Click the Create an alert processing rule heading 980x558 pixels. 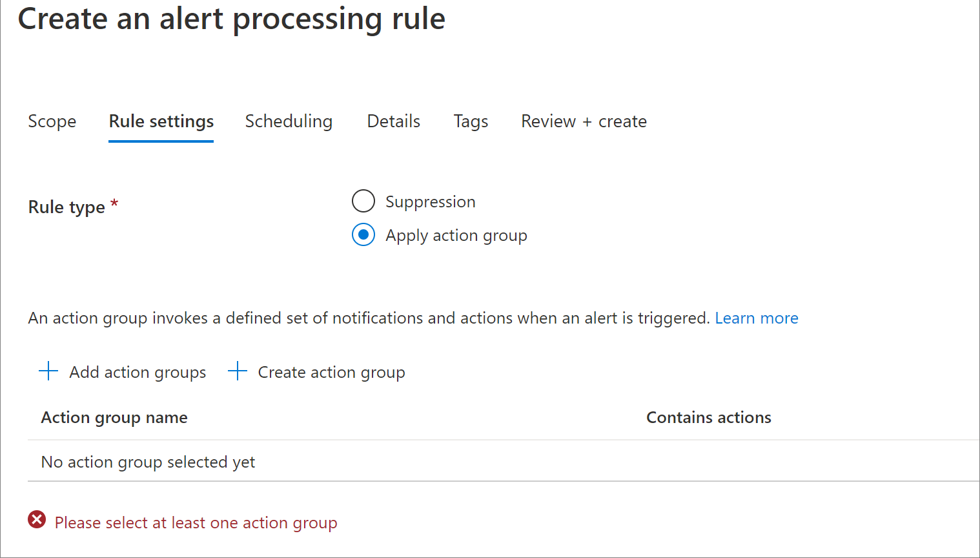point(231,19)
